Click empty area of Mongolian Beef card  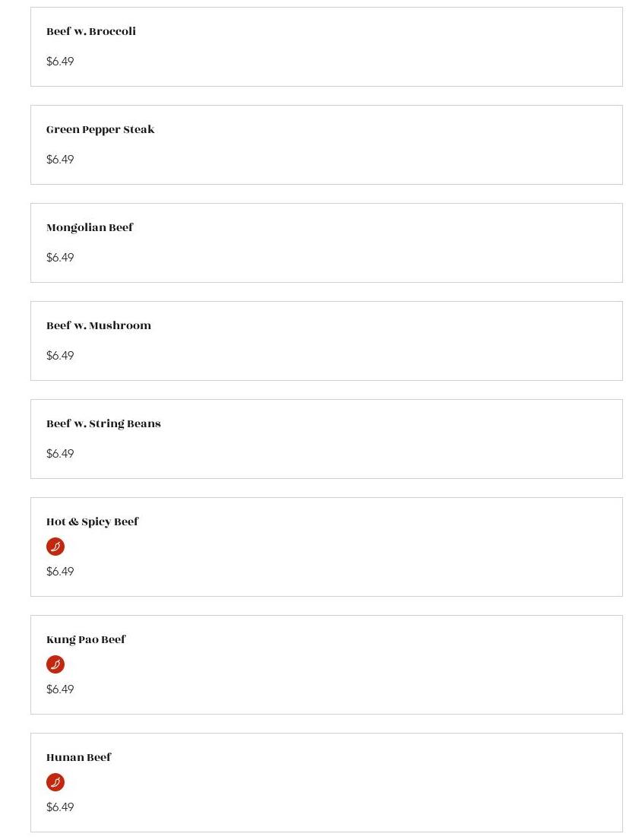coord(380,243)
